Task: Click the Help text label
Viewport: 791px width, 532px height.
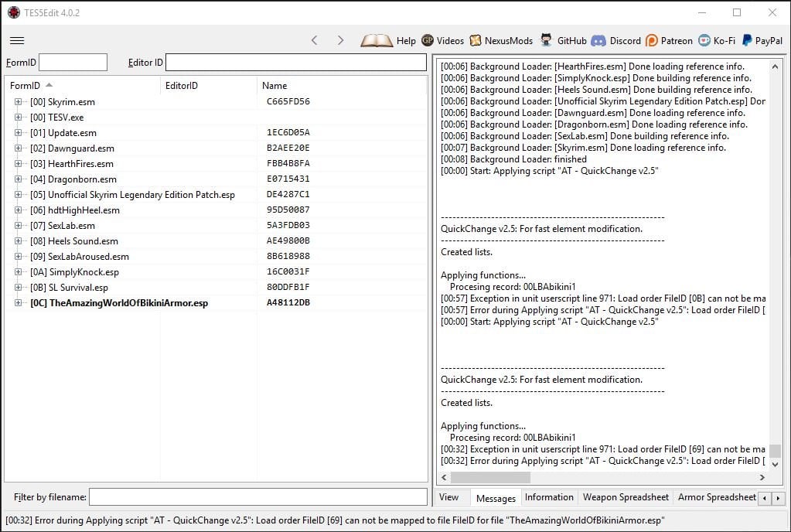Action: 406,41
